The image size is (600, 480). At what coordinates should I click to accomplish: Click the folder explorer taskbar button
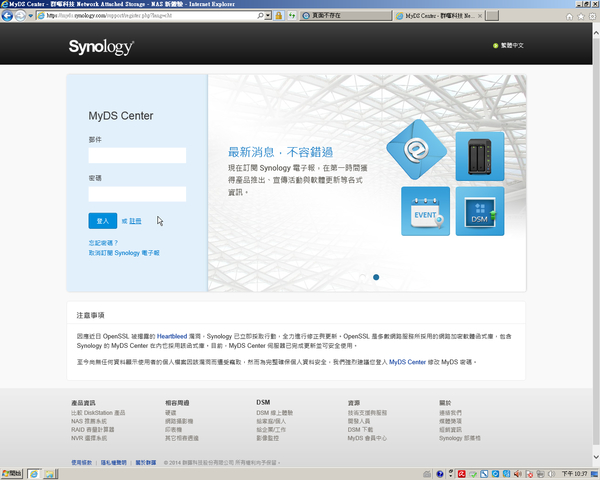click(50, 474)
